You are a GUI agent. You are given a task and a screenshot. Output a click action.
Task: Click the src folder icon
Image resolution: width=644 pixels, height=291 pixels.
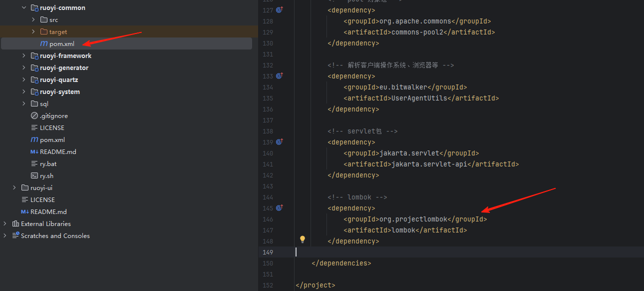click(x=44, y=19)
